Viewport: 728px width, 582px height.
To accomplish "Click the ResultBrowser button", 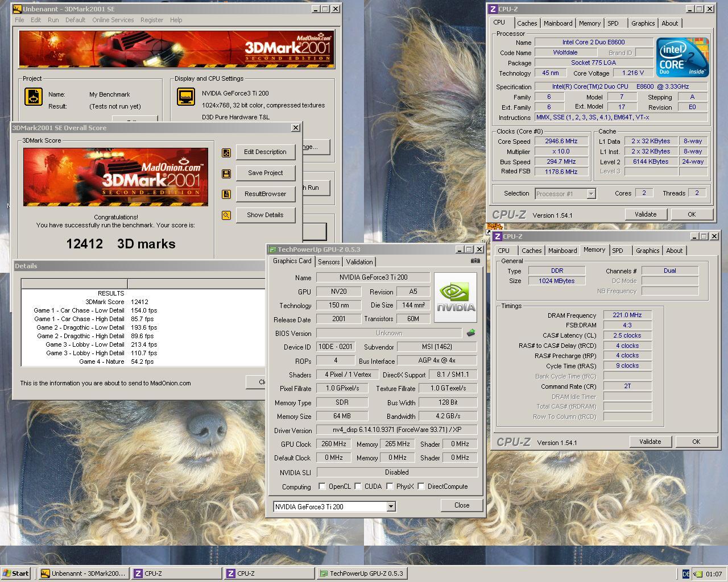I will [266, 194].
